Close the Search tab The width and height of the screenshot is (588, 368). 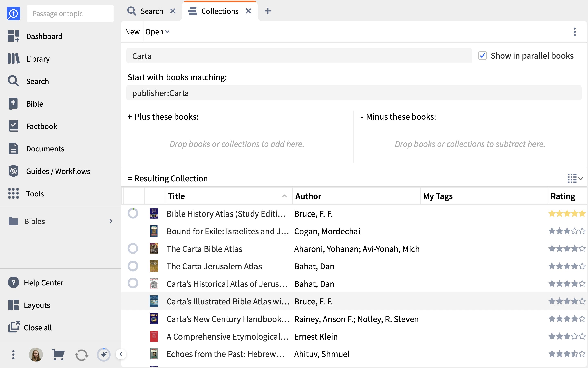tap(173, 11)
